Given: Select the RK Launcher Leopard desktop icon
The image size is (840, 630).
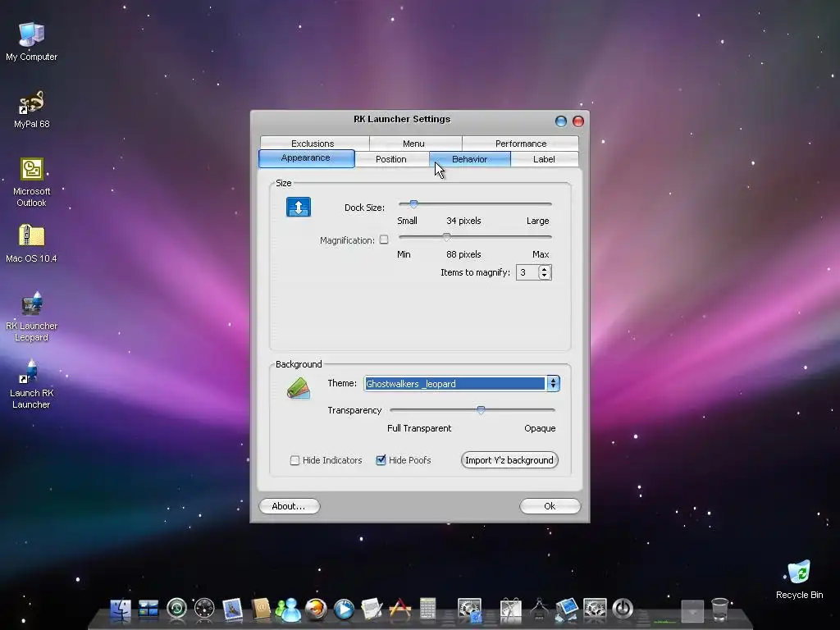Looking at the screenshot, I should pos(32,316).
